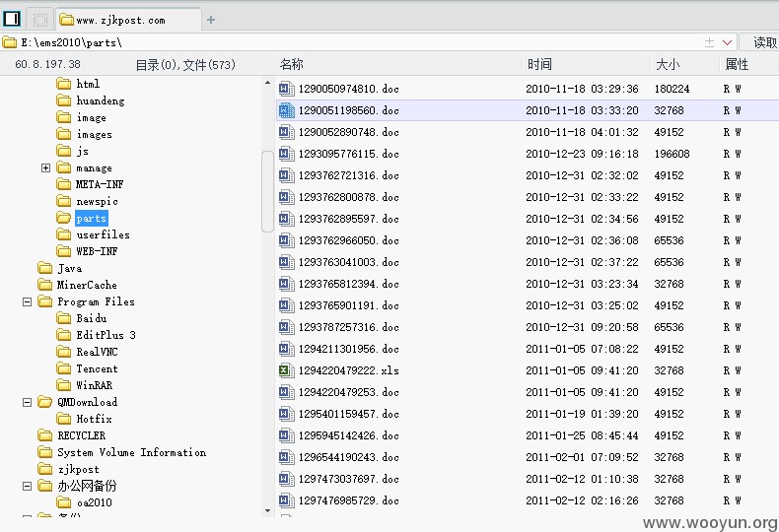Click Word icon of 1293763041003.doc
This screenshot has height=532, width=779.
[286, 262]
